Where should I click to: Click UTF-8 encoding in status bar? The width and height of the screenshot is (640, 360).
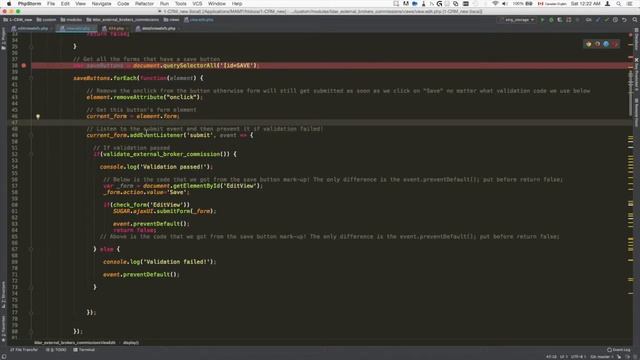(578, 357)
